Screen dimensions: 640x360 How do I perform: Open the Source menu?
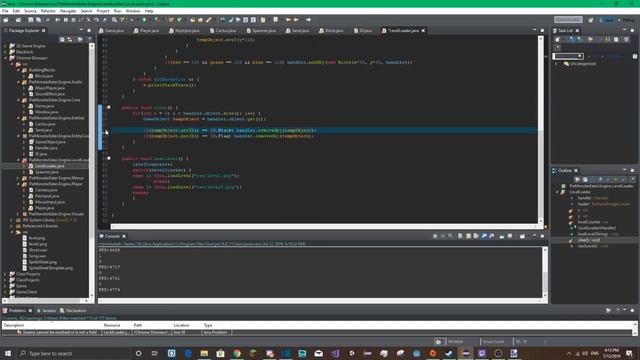coord(30,11)
